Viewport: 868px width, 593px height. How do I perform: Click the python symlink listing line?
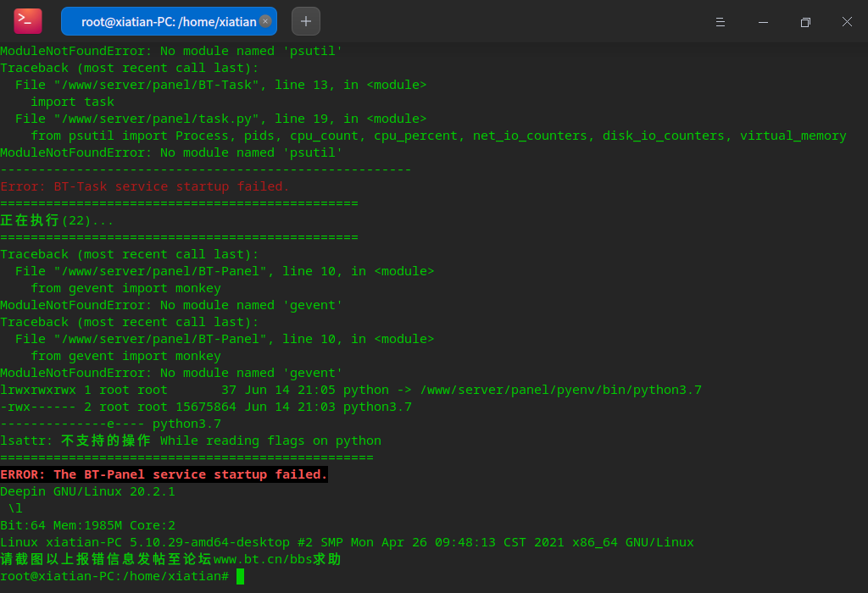351,390
